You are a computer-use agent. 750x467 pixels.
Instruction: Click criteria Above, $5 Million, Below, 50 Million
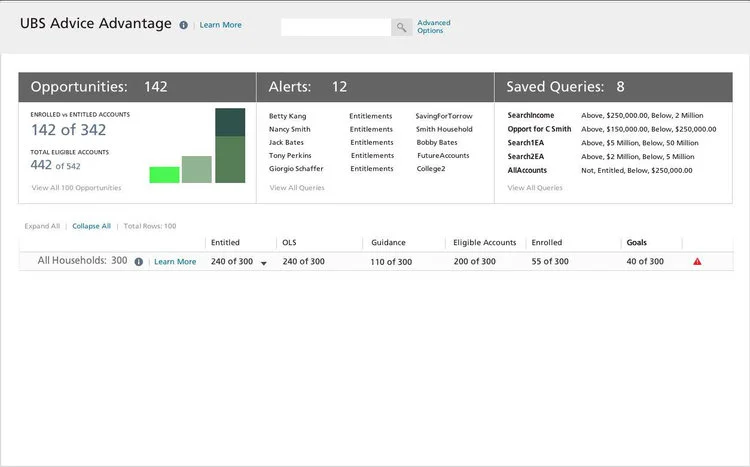[x=640, y=143]
